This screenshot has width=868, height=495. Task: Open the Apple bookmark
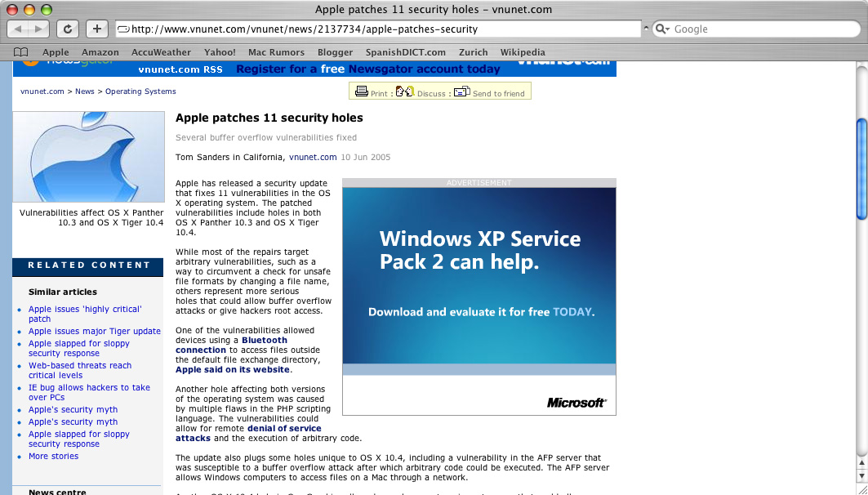[56, 52]
